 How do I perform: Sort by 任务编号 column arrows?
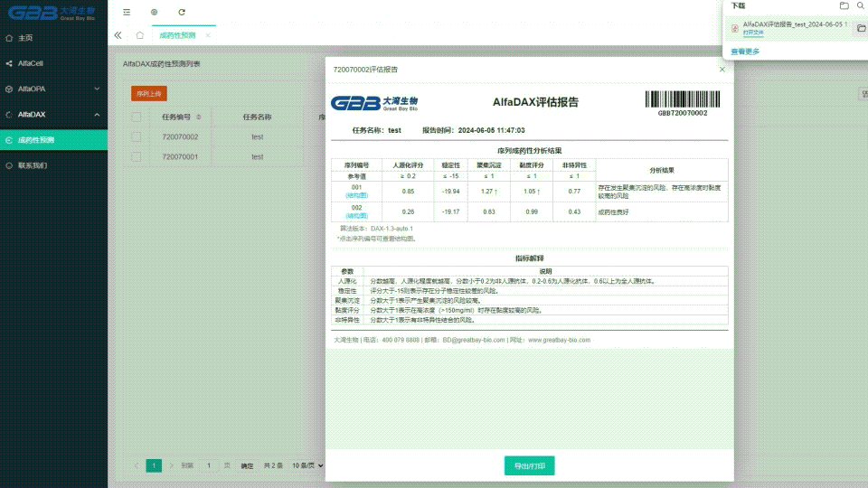click(199, 117)
